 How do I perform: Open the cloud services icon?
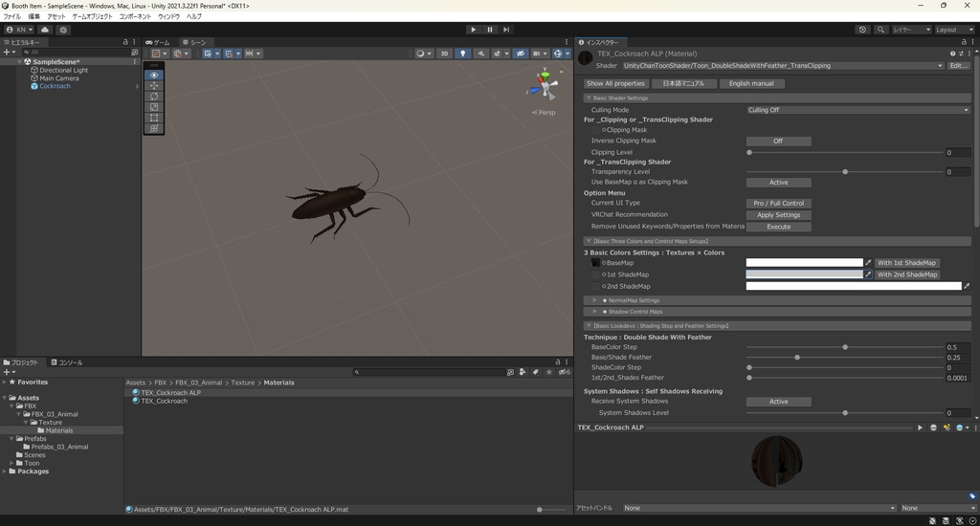pyautogui.click(x=45, y=30)
